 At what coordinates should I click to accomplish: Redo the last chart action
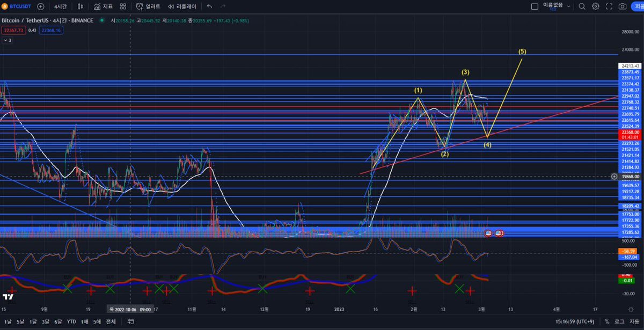pos(223,6)
